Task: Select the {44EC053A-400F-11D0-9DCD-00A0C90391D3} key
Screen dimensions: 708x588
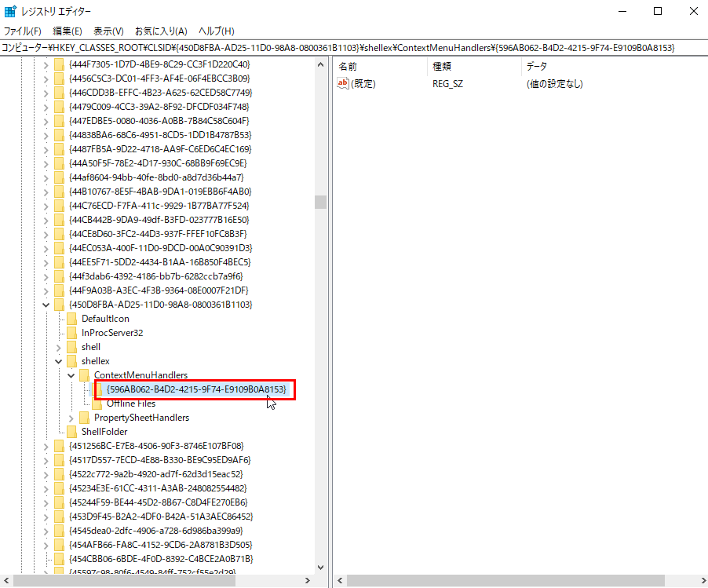Action: [x=161, y=248]
